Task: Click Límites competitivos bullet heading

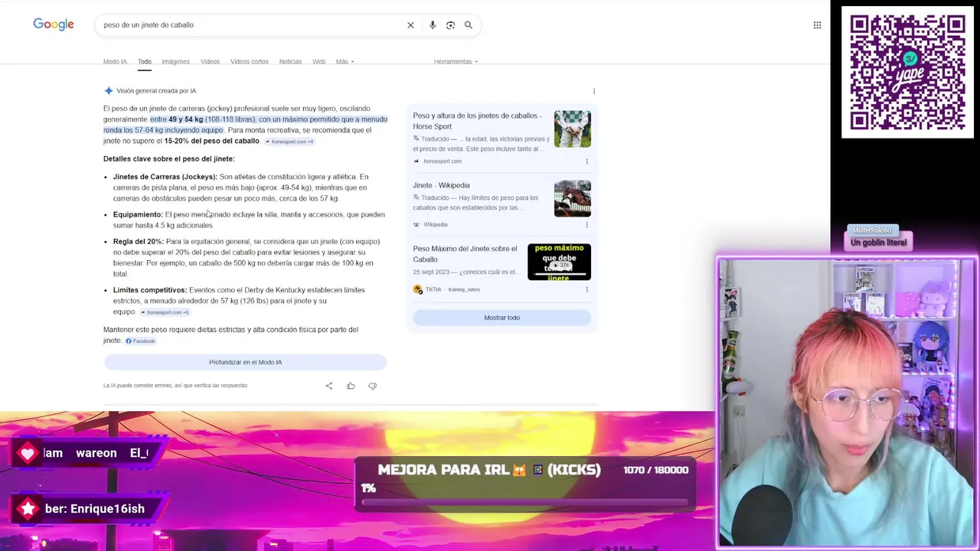Action: 150,290
